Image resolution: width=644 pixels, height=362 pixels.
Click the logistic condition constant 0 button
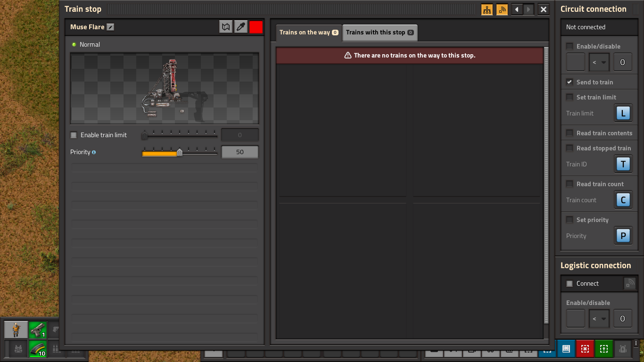[x=623, y=319]
